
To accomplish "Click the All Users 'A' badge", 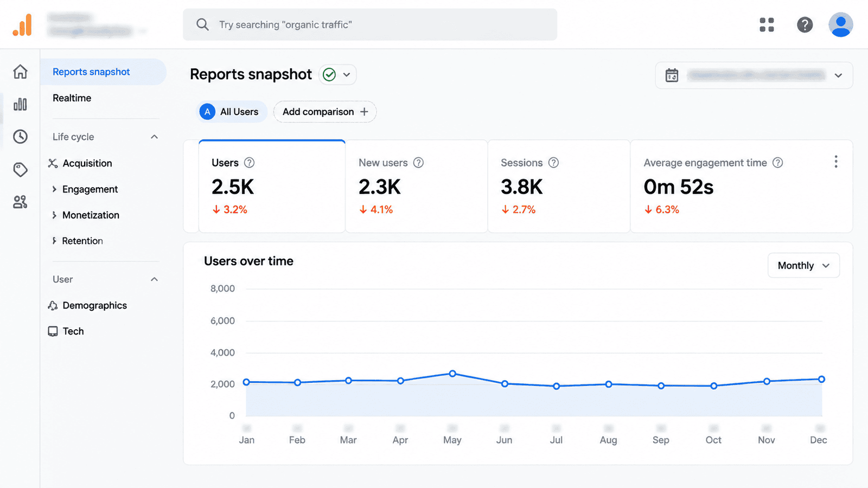I will 207,112.
